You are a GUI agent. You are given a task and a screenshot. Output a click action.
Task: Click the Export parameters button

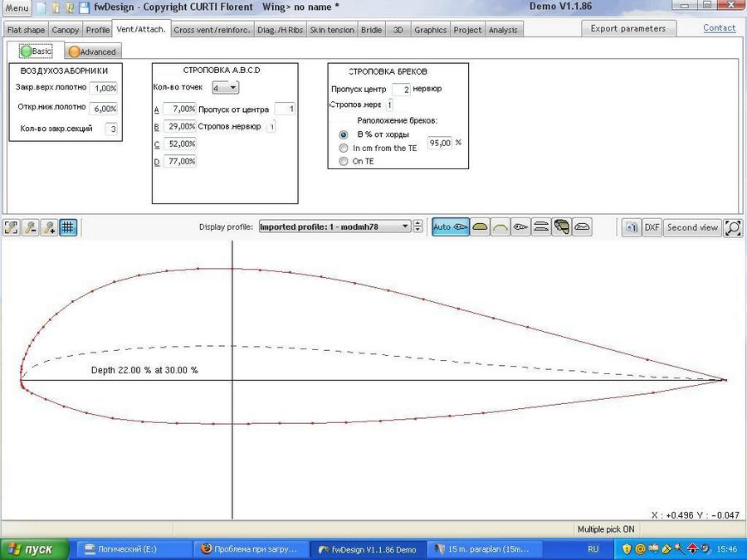[627, 28]
